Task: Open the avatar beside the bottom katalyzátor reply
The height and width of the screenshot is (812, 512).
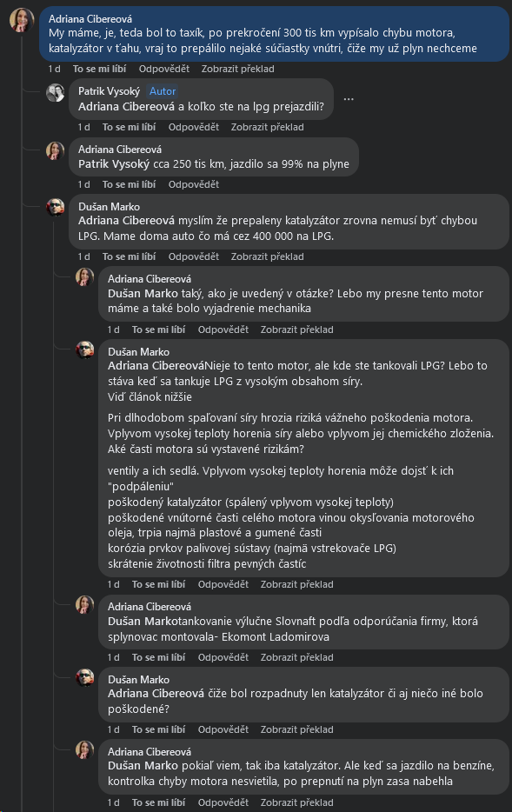Action: pos(84,749)
